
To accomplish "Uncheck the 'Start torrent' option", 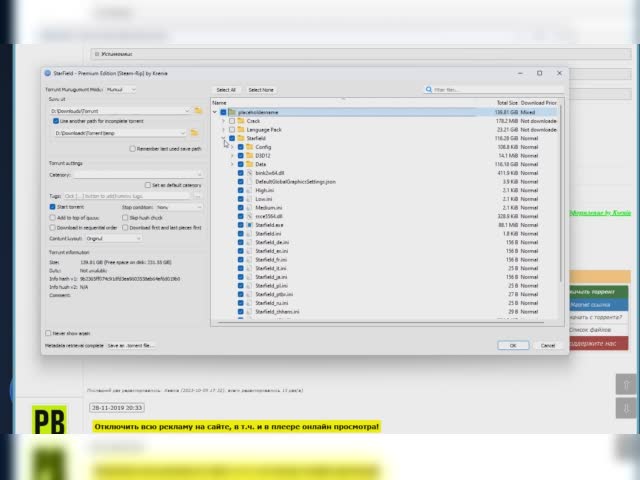I will 52,207.
